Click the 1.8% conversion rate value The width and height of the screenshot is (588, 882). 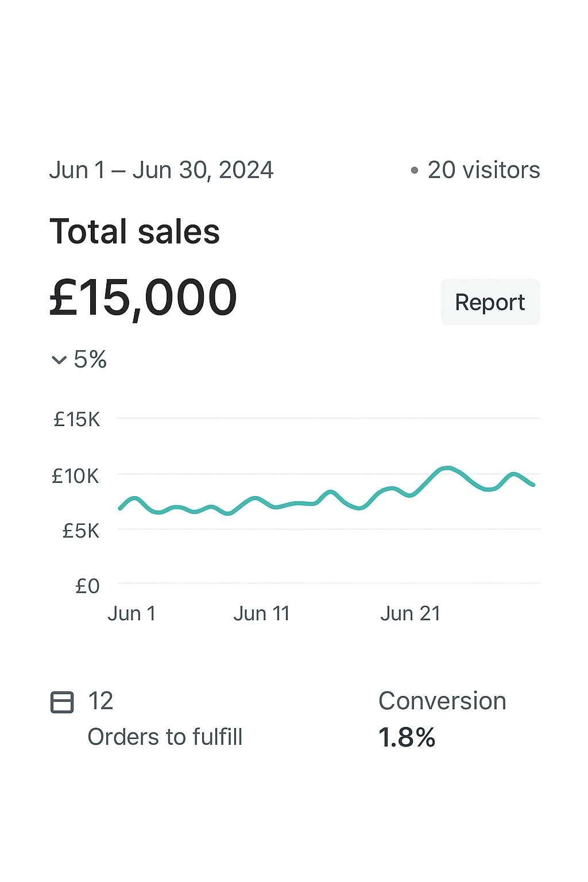[407, 737]
